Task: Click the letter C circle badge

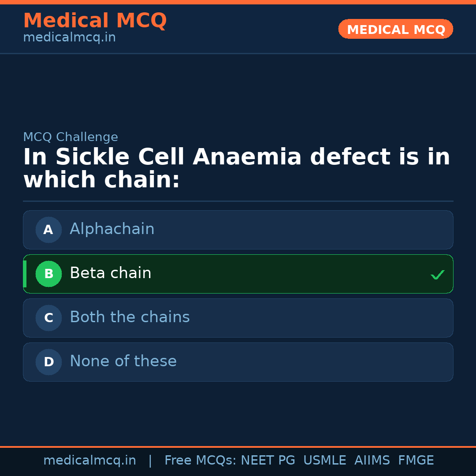Action: pos(48,318)
